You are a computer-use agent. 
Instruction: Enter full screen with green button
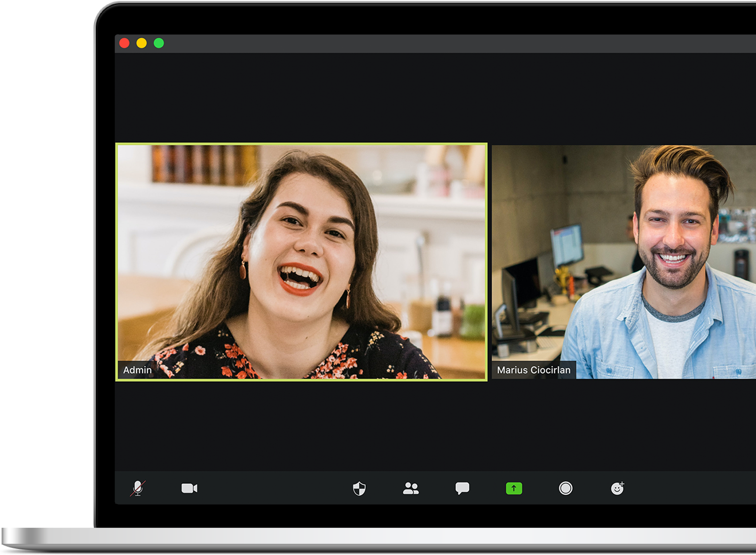159,43
